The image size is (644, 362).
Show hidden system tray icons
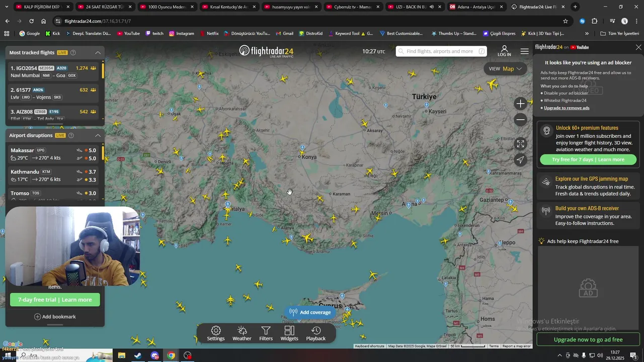[559, 355]
